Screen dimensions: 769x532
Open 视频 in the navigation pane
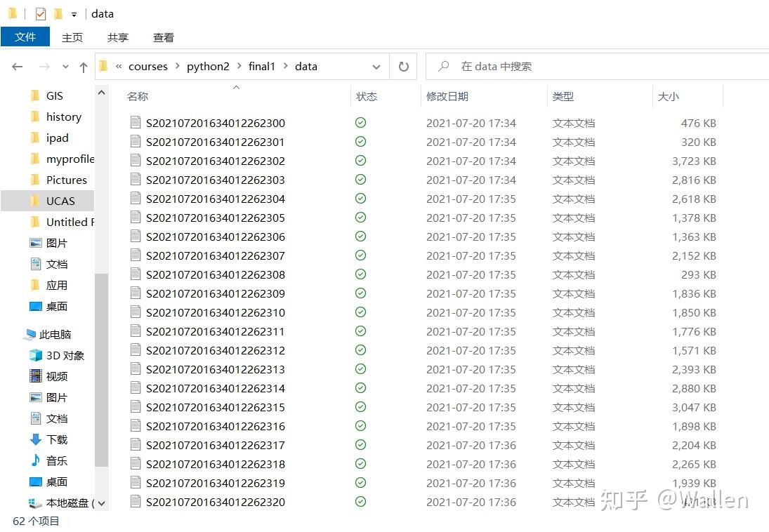click(x=56, y=377)
